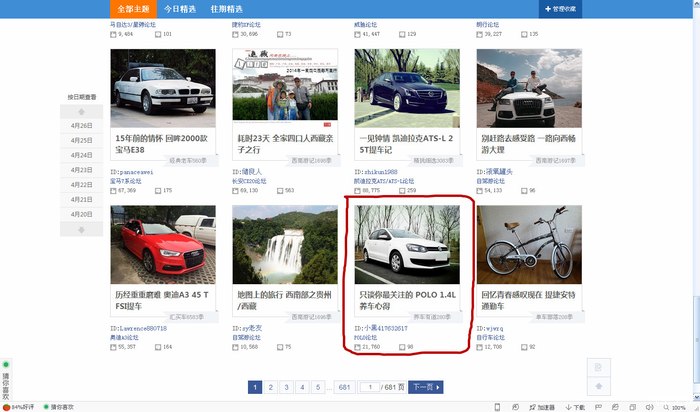Open the red Audi A3 post thumbnail
700x412 pixels.
tap(163, 245)
